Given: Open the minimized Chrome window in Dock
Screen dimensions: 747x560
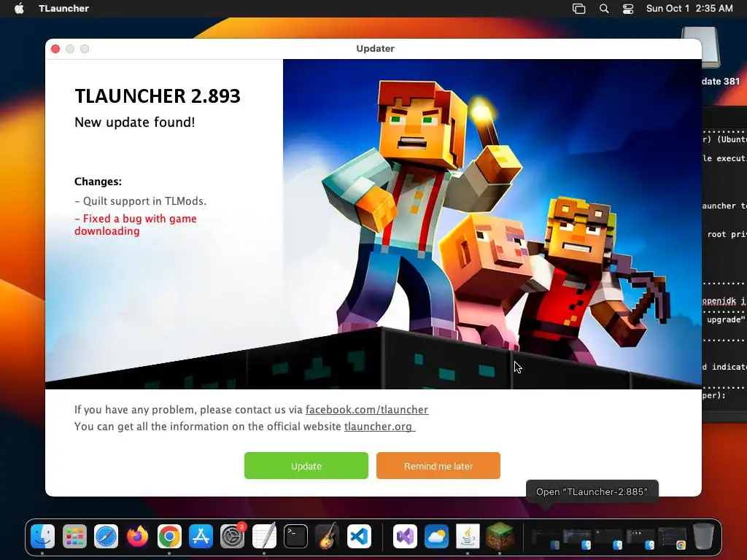Looking at the screenshot, I should 672,538.
